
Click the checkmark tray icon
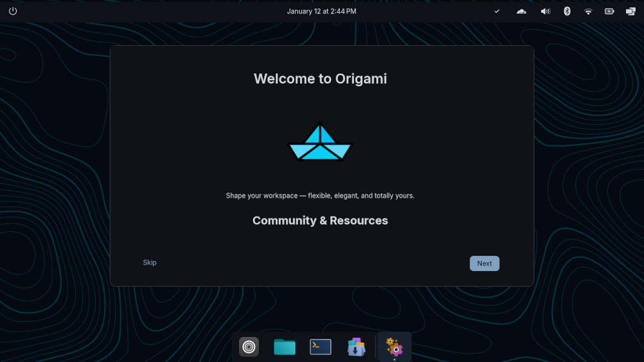(x=497, y=11)
